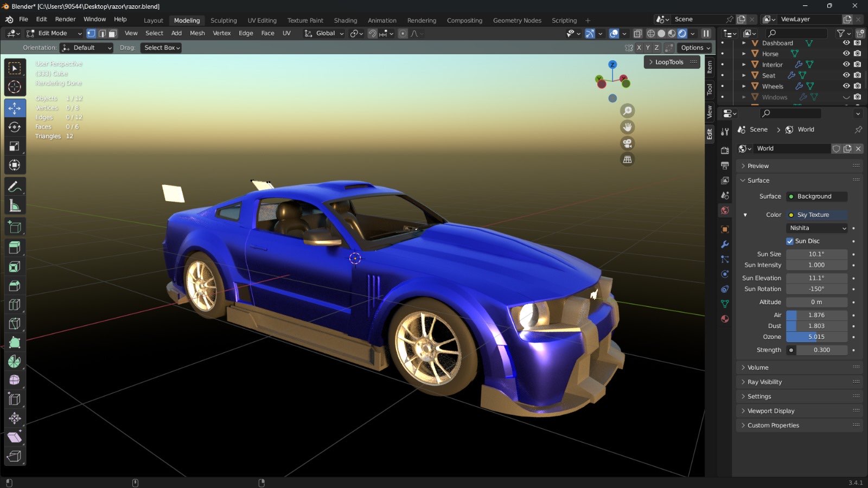Click the Surface Background shader button

click(x=816, y=197)
